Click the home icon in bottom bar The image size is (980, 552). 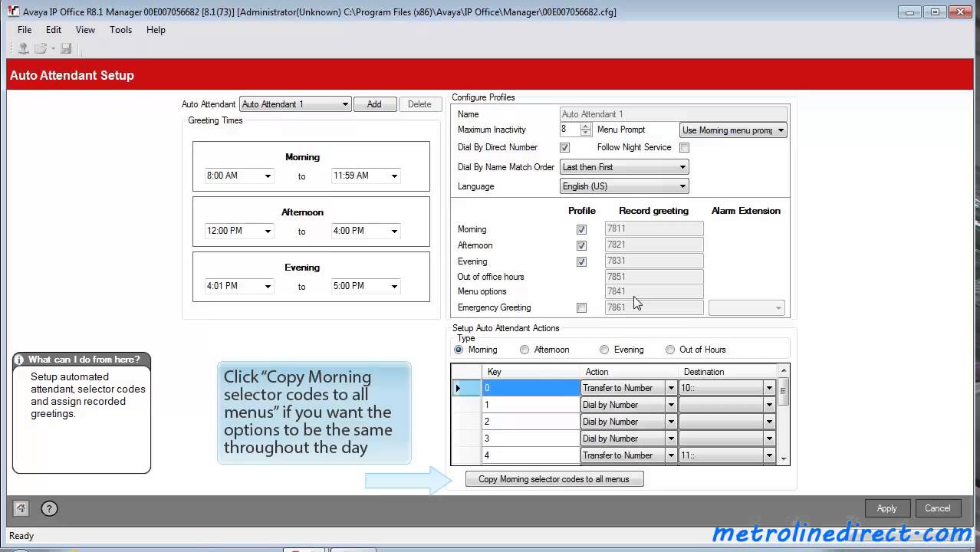coord(21,508)
